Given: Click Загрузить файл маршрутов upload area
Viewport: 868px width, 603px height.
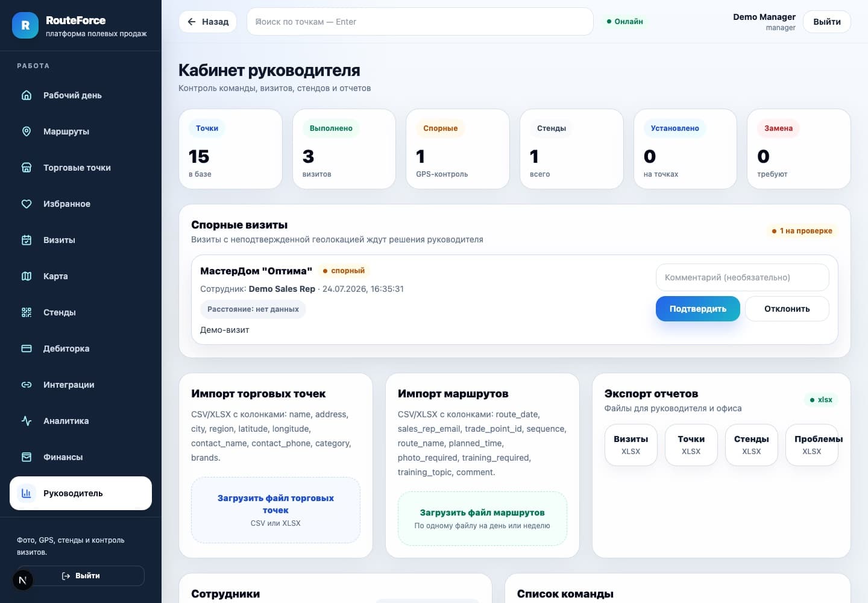Looking at the screenshot, I should 482,519.
